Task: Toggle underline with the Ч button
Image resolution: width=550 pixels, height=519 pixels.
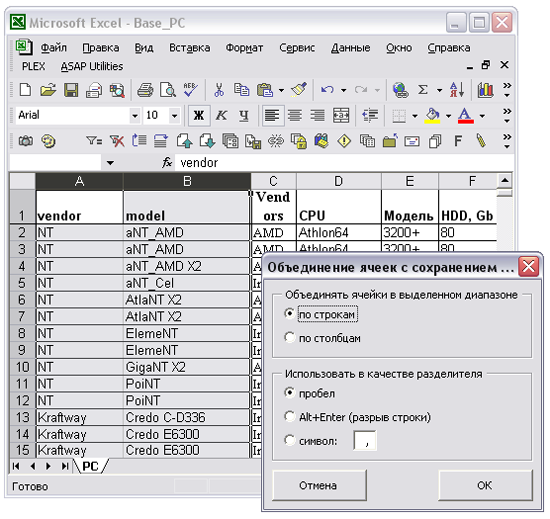Action: click(244, 115)
